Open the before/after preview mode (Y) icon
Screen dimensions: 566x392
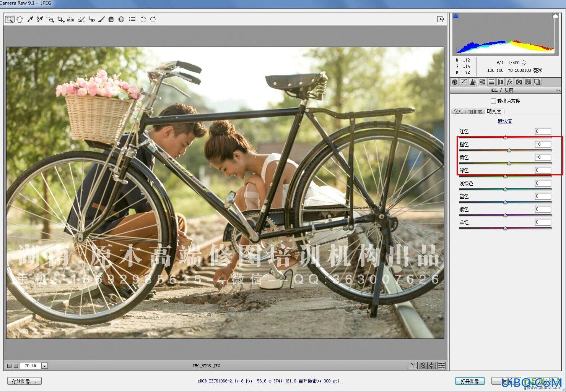(x=413, y=366)
